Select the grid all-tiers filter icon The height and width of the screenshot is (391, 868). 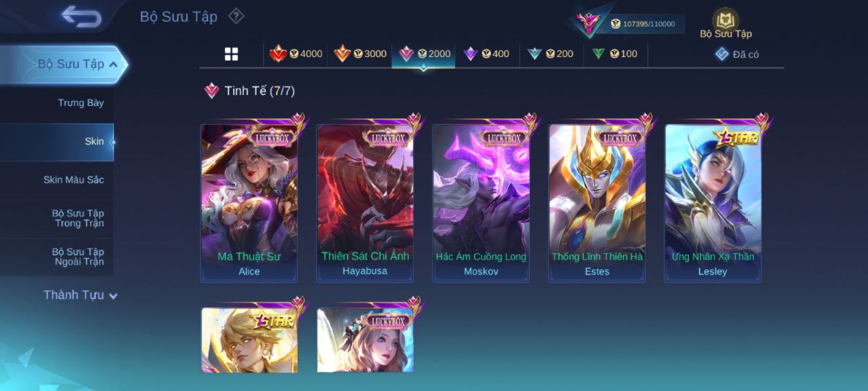tap(231, 54)
